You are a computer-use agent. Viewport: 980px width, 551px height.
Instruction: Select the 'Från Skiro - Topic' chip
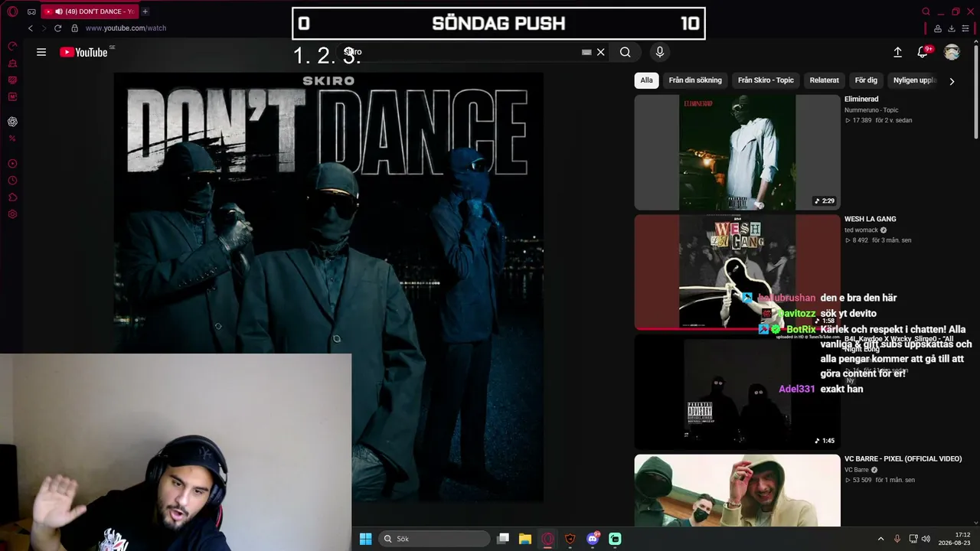click(x=766, y=80)
